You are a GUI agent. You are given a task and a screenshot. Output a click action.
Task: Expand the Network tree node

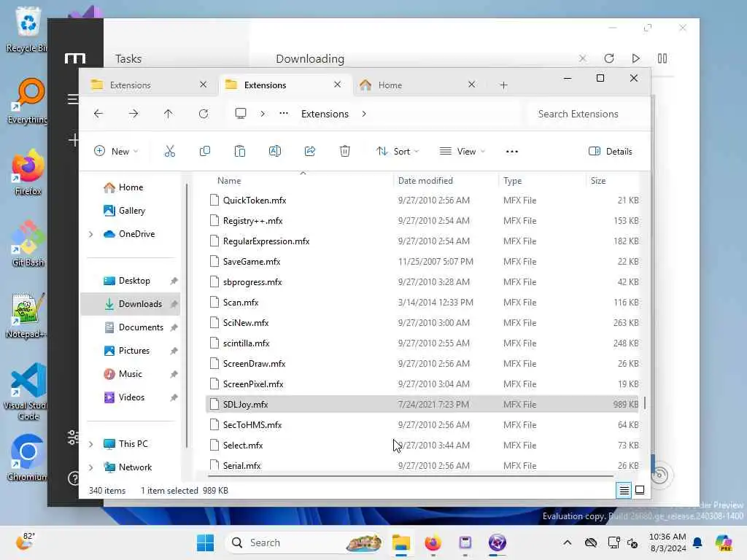coord(91,467)
